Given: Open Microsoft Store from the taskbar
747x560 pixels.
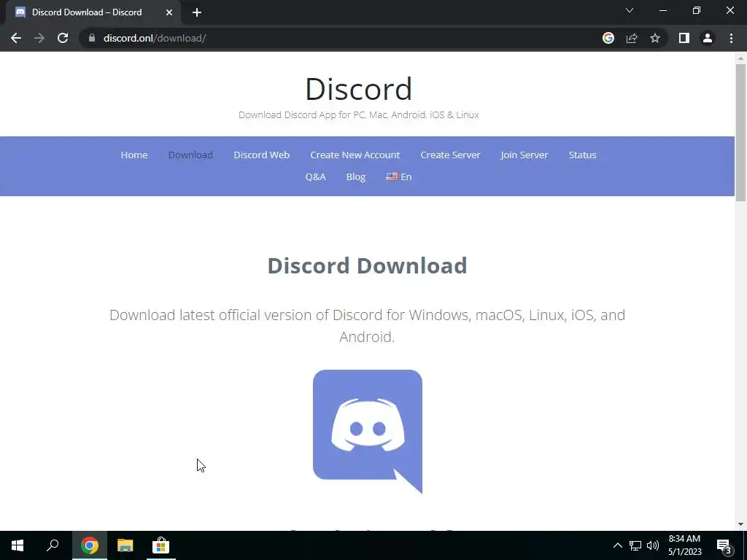Looking at the screenshot, I should tap(160, 545).
